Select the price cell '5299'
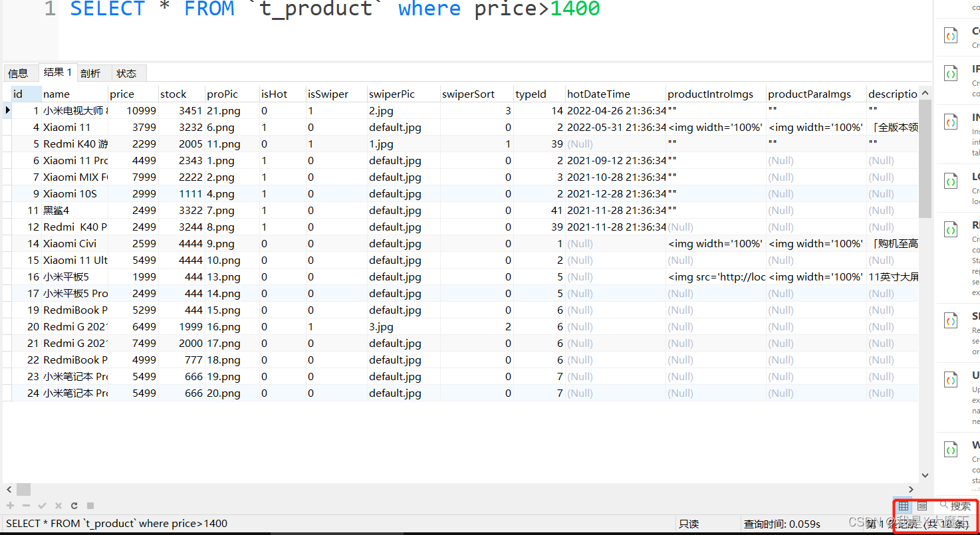The height and width of the screenshot is (535, 980). pos(133,310)
